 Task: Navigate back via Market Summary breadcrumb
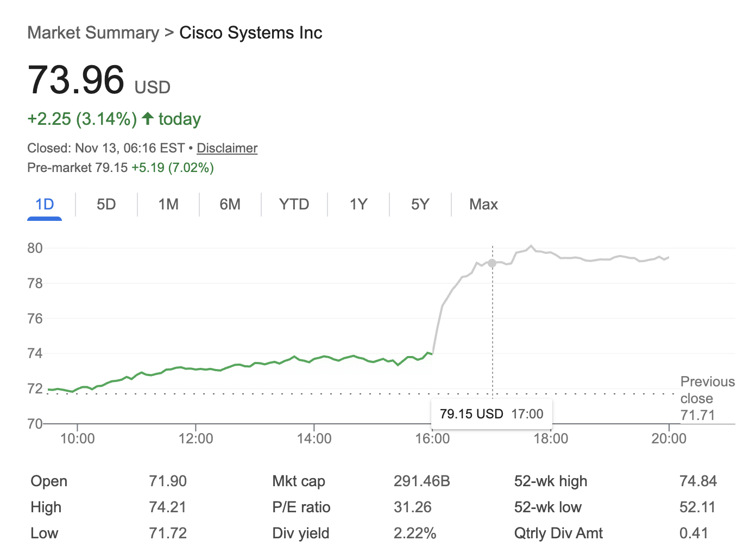(x=92, y=33)
